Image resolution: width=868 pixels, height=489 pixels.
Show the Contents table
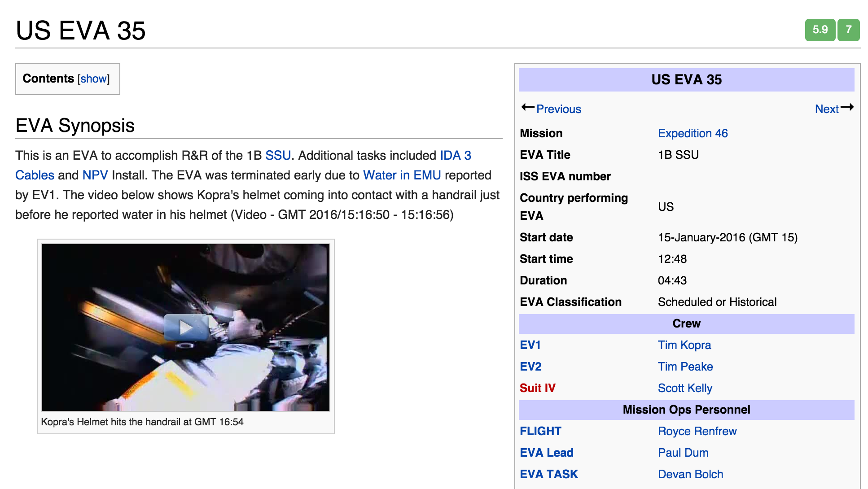click(93, 79)
